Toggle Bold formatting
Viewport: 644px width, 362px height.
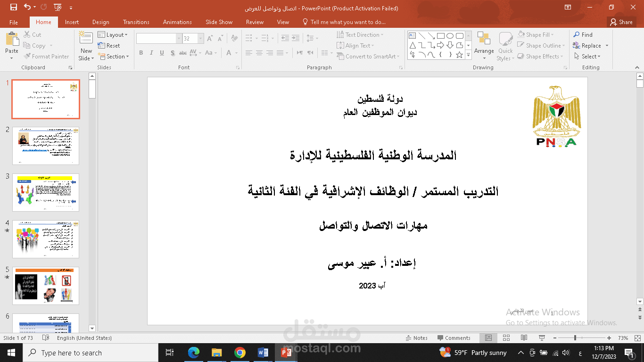141,53
